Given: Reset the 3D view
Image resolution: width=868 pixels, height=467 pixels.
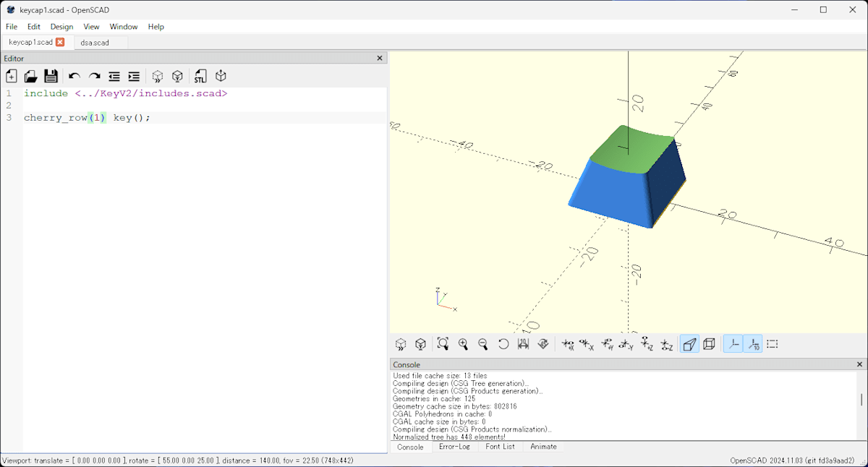Looking at the screenshot, I should 503,344.
